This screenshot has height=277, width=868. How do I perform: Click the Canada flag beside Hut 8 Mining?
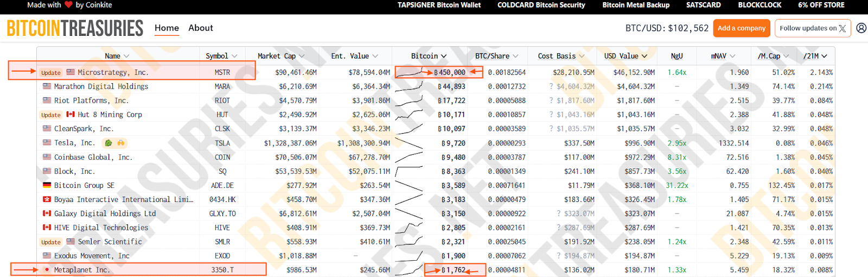click(x=71, y=115)
